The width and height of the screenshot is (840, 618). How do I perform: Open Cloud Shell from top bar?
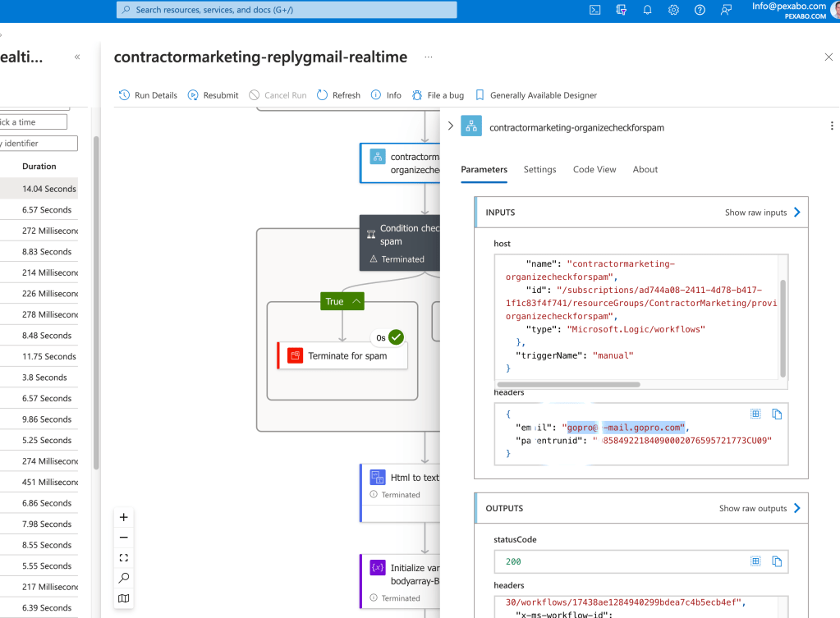pyautogui.click(x=594, y=10)
